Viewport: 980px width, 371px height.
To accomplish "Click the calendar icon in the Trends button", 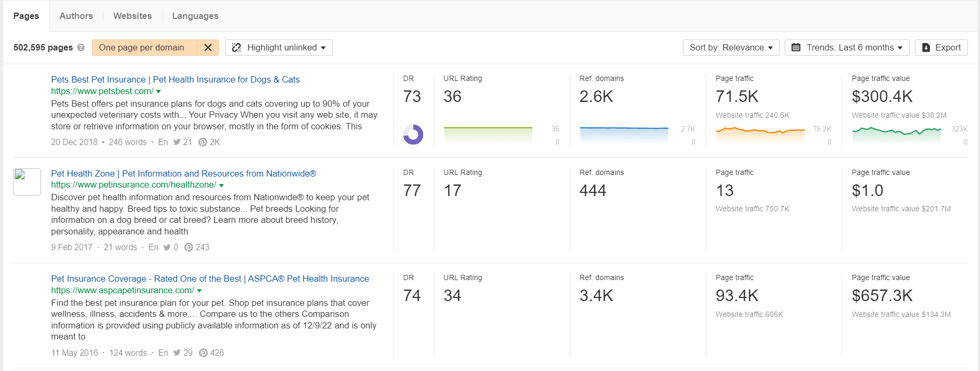I will (796, 47).
